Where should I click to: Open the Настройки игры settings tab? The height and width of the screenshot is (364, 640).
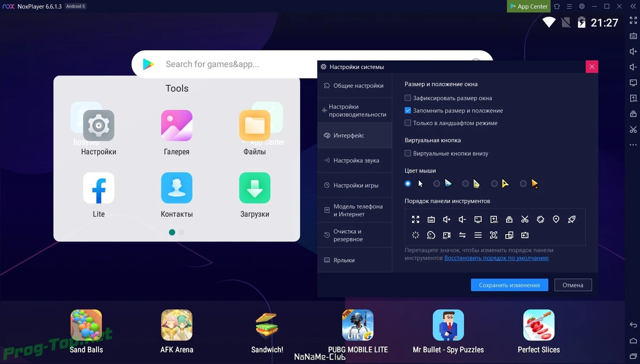[355, 185]
